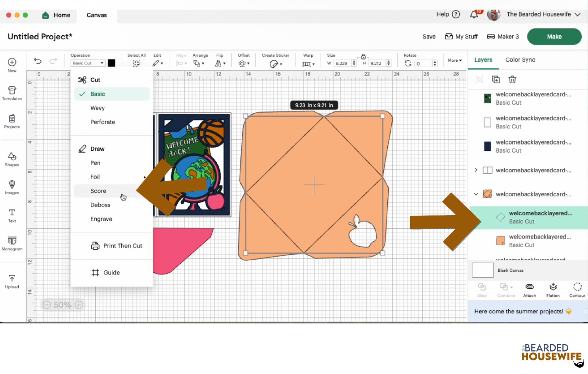
Task: Switch to the Color Sync tab
Action: tap(520, 60)
